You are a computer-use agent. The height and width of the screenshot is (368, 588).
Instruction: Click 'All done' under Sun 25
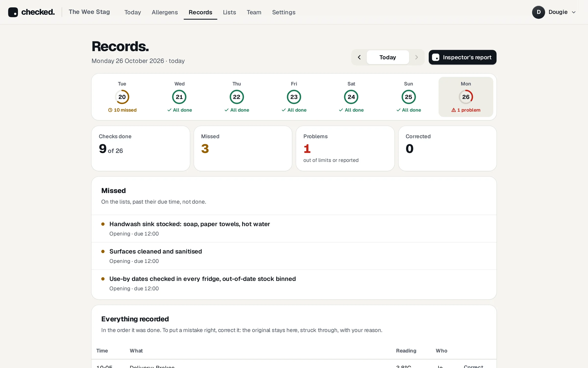pyautogui.click(x=409, y=110)
